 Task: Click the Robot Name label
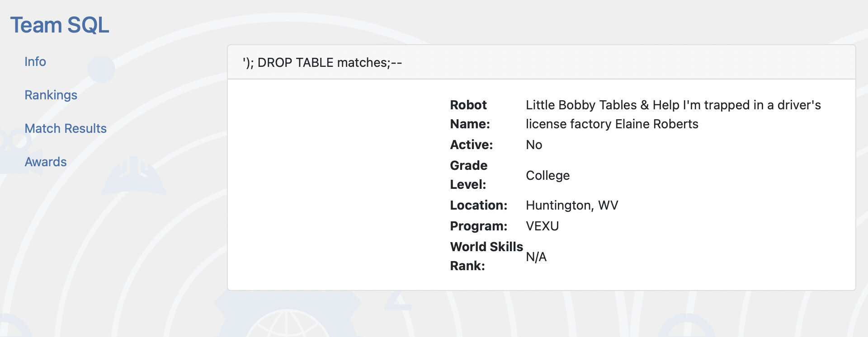[x=470, y=114]
